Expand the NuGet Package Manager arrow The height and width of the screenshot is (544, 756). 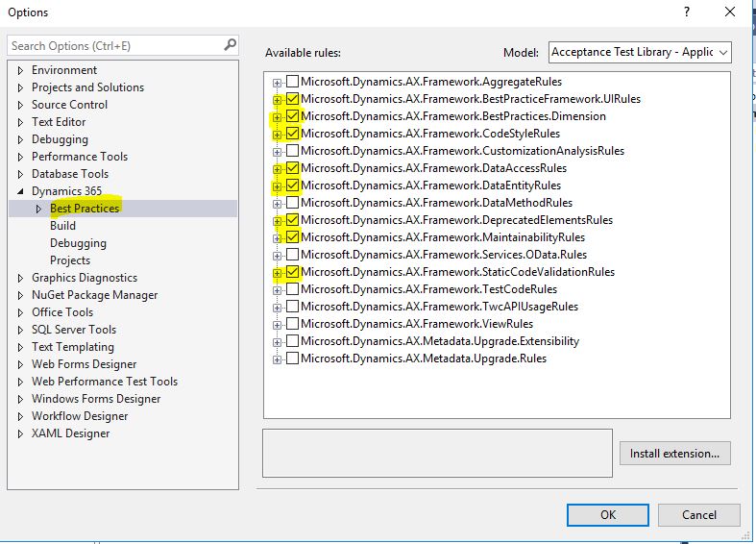[20, 296]
